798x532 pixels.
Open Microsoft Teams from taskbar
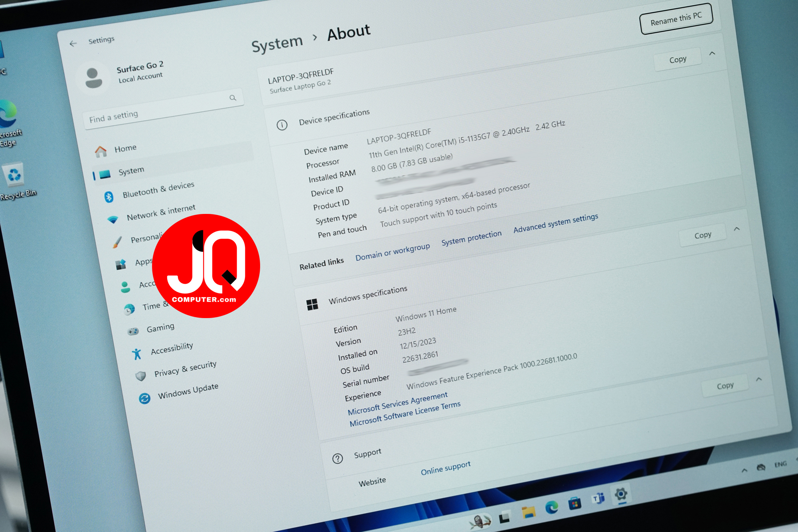tap(598, 498)
